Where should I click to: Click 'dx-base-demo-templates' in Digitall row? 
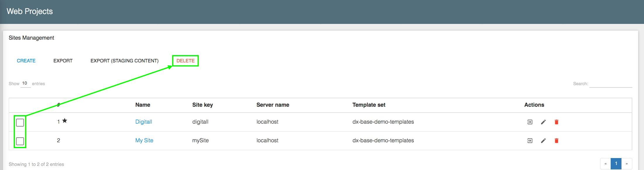click(383, 122)
